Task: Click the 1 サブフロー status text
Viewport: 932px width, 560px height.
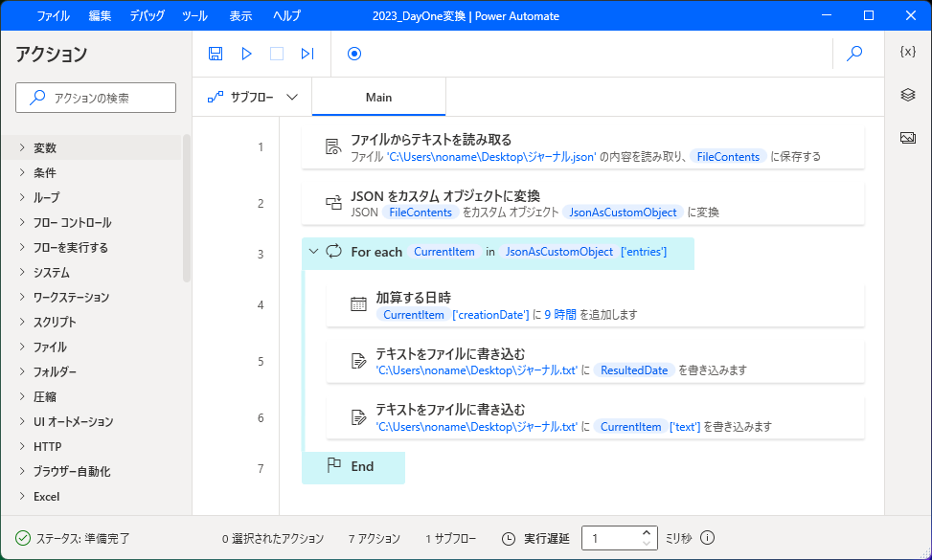Action: click(450, 539)
